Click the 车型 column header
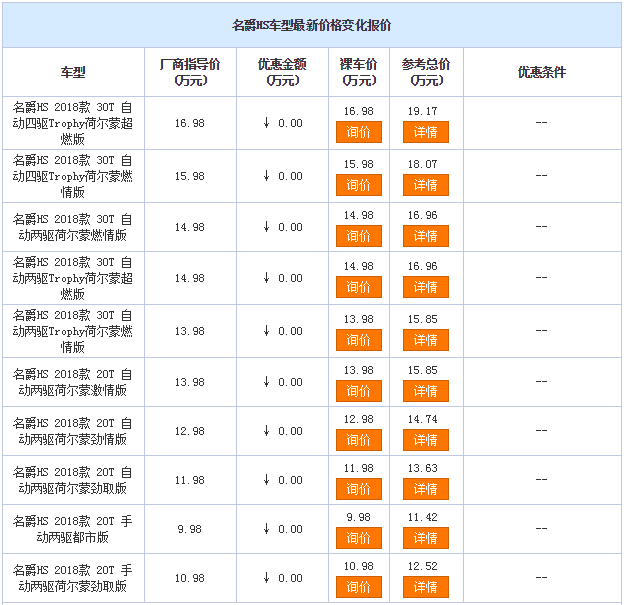624x605 pixels. tap(73, 72)
